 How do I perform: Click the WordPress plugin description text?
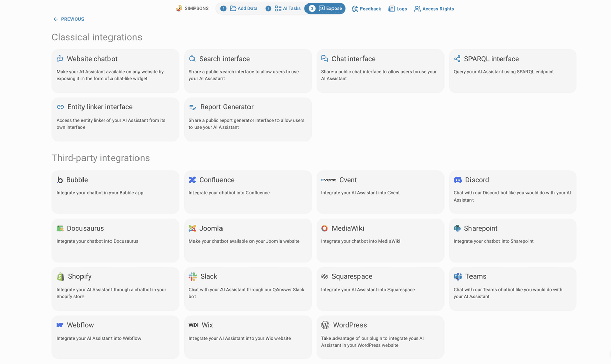pos(372,342)
